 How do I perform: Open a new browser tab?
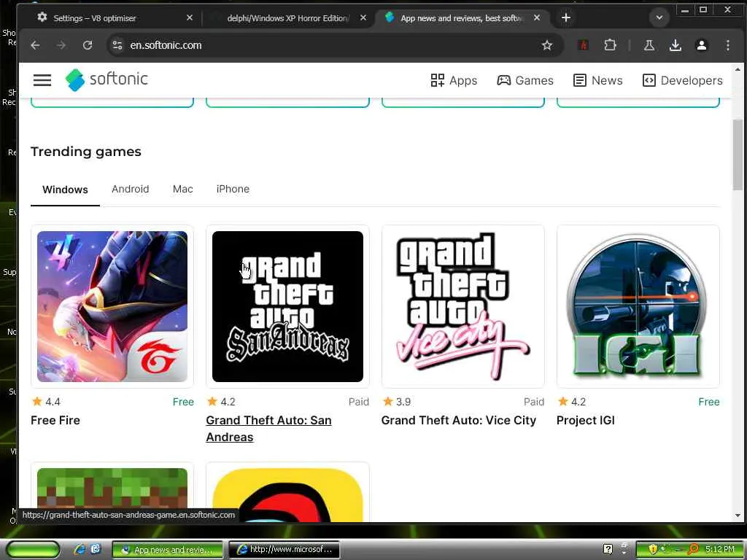pos(565,17)
